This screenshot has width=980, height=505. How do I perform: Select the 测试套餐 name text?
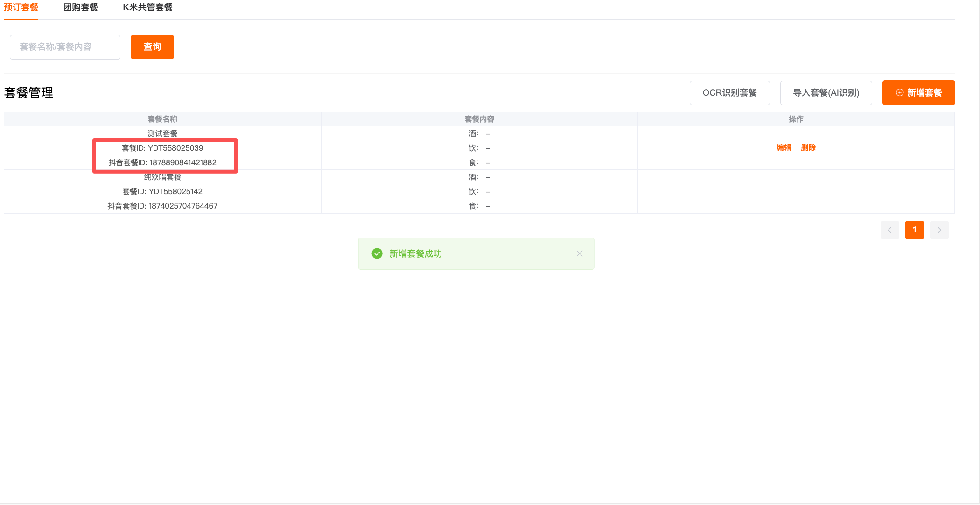point(162,134)
